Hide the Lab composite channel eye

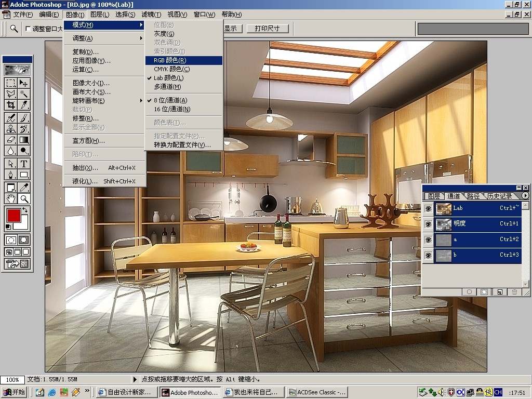428,209
